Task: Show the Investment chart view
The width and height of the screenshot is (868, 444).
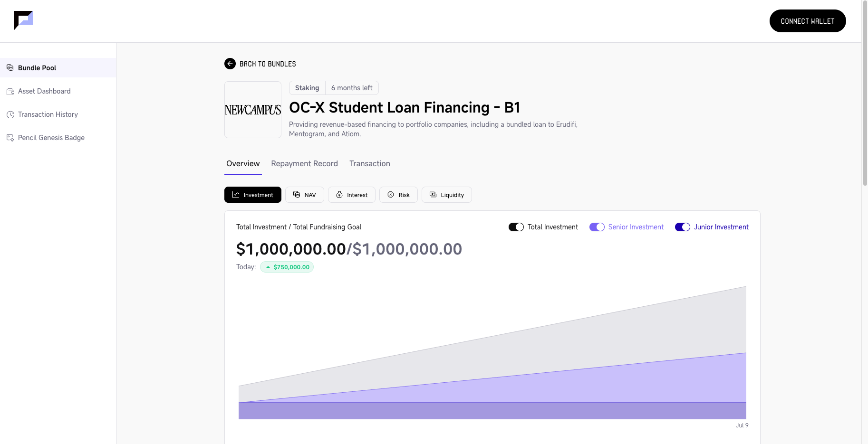Action: click(x=253, y=195)
